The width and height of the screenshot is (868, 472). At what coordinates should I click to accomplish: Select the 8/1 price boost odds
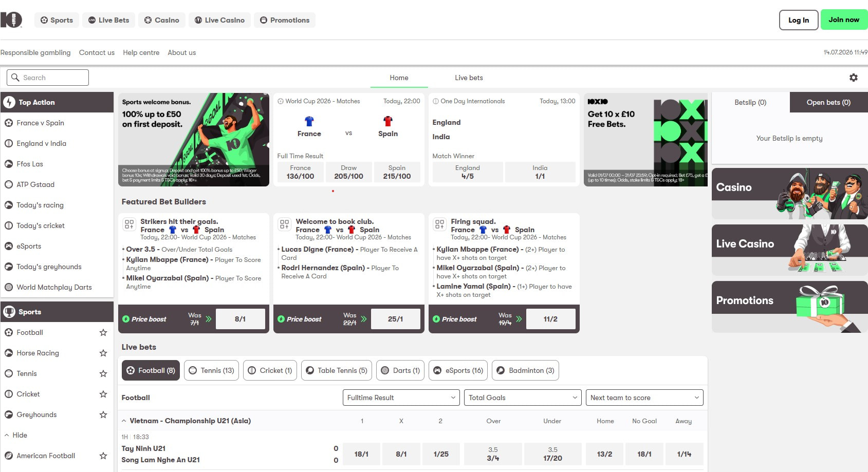(240, 319)
